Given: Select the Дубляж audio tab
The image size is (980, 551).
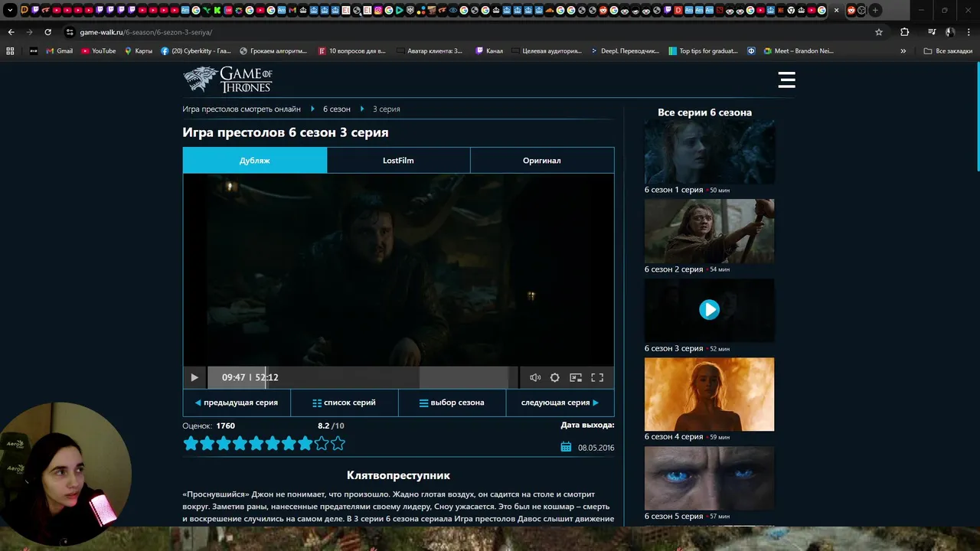Looking at the screenshot, I should (x=255, y=161).
